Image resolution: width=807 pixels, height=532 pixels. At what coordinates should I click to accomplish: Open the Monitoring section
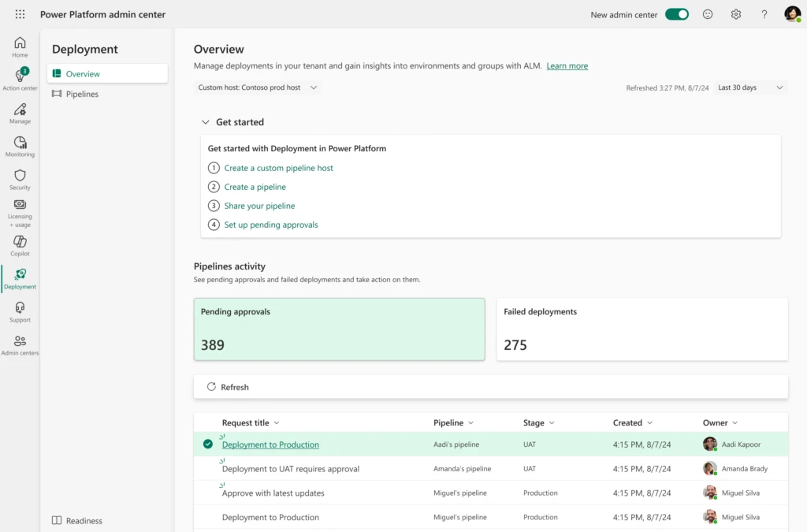pyautogui.click(x=20, y=147)
